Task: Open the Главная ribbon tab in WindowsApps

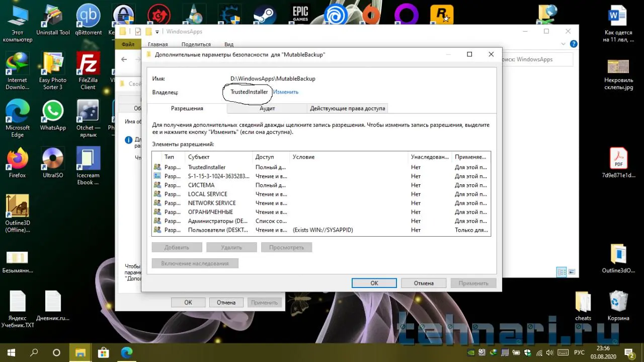Action: pos(158,44)
